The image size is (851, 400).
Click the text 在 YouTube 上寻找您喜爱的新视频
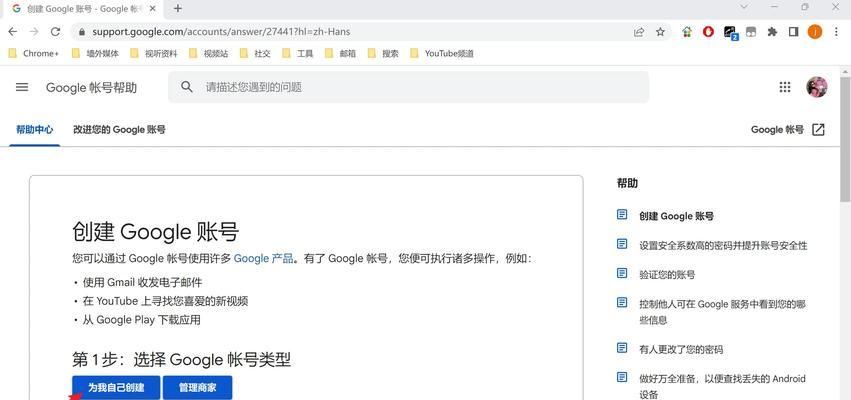[165, 301]
